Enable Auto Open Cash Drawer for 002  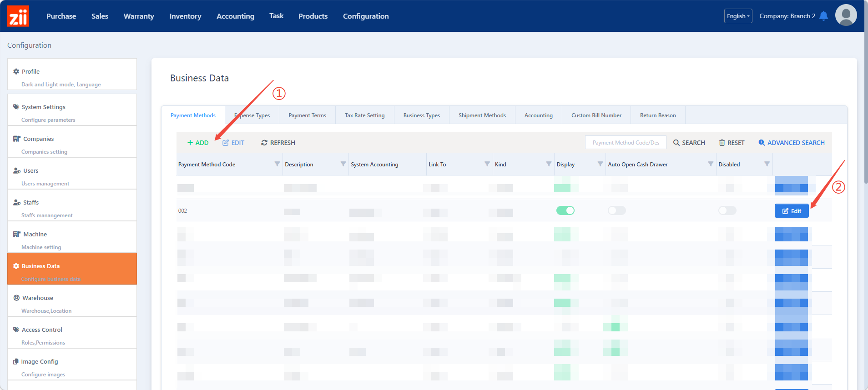(616, 210)
